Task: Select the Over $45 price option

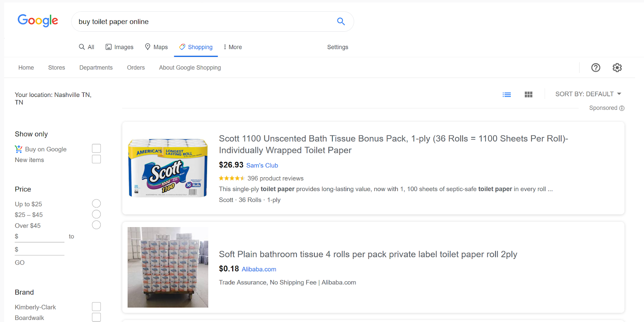Action: 96,225
